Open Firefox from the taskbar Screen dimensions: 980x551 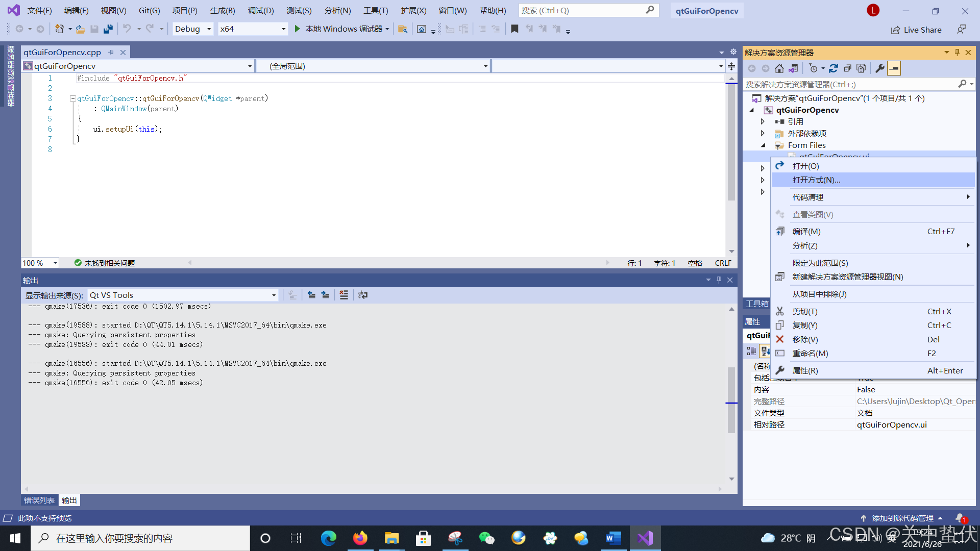point(360,538)
